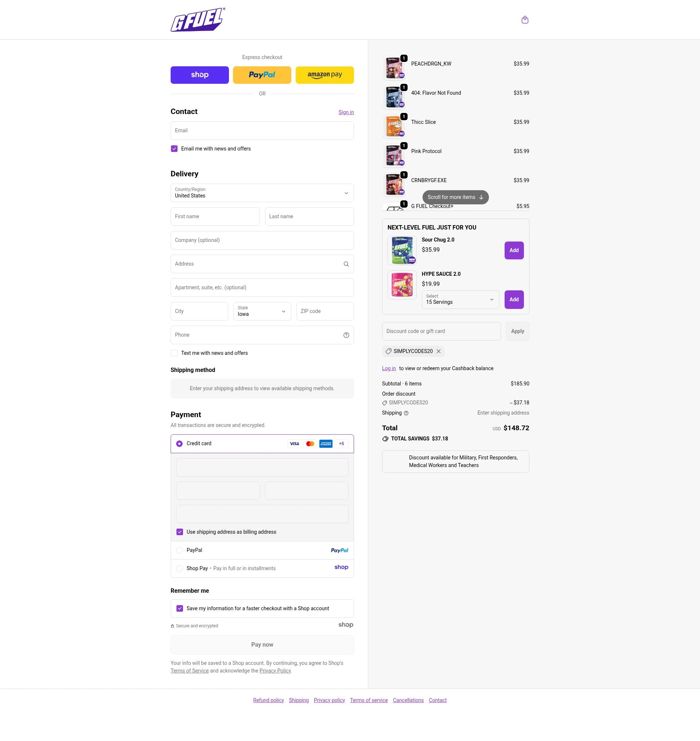The image size is (700, 741).
Task: Uncheck Email me with news and offers
Action: coord(174,149)
